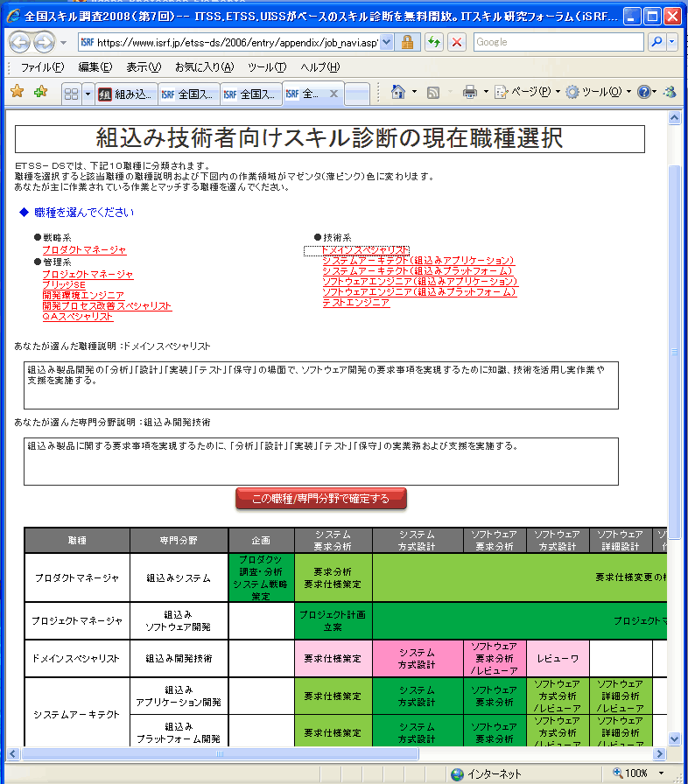Click the search magnifier button
Screen dimensions: 688x784
click(x=657, y=43)
